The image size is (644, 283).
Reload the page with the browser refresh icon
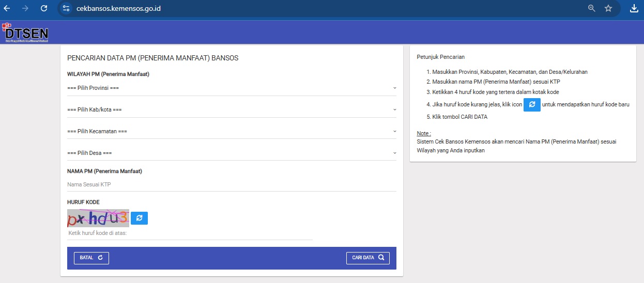[44, 8]
